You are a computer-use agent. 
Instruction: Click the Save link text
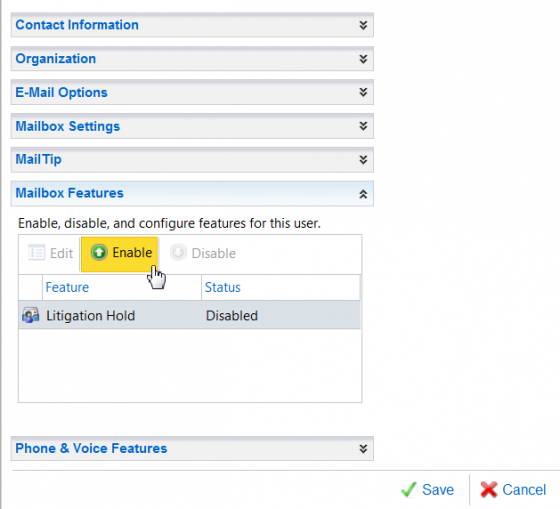point(438,490)
